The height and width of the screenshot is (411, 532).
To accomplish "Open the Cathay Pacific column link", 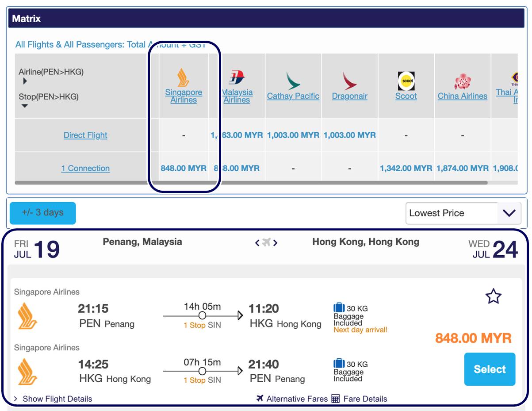I will [293, 96].
